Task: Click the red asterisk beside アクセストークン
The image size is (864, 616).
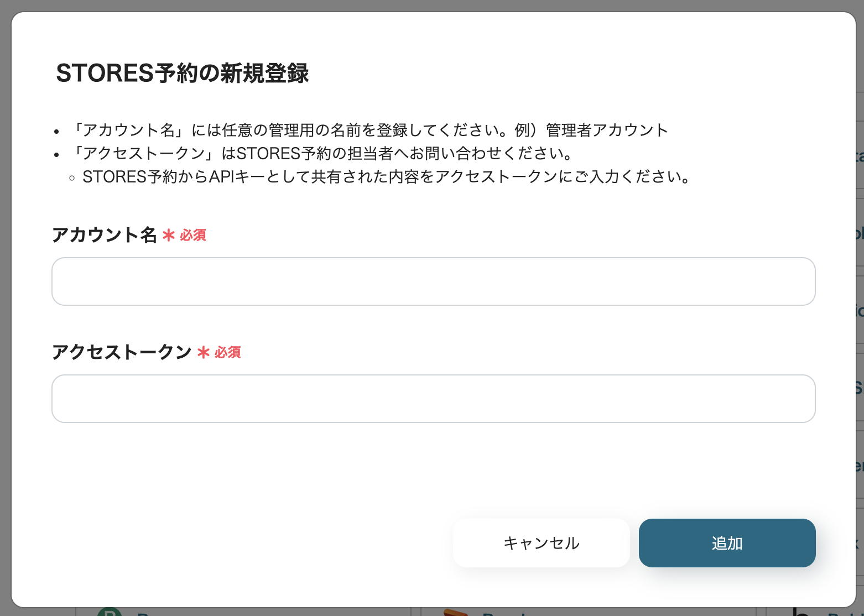Action: click(x=202, y=353)
